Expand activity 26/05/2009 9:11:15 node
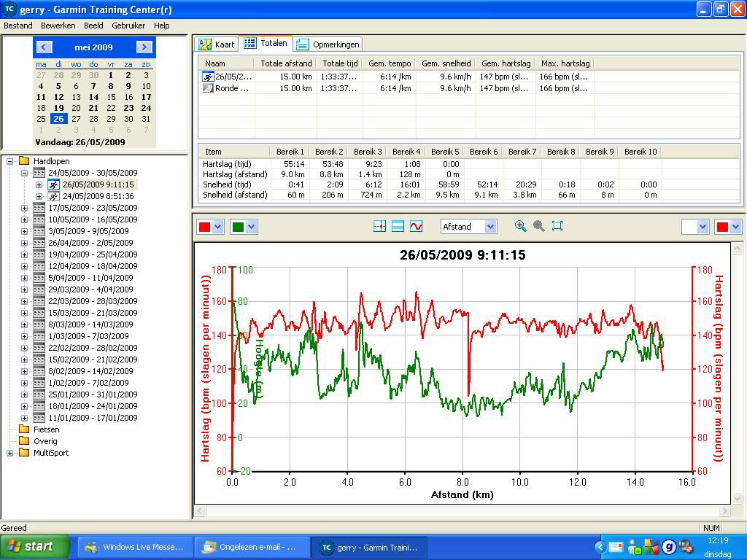Image resolution: width=747 pixels, height=560 pixels. 39,184
